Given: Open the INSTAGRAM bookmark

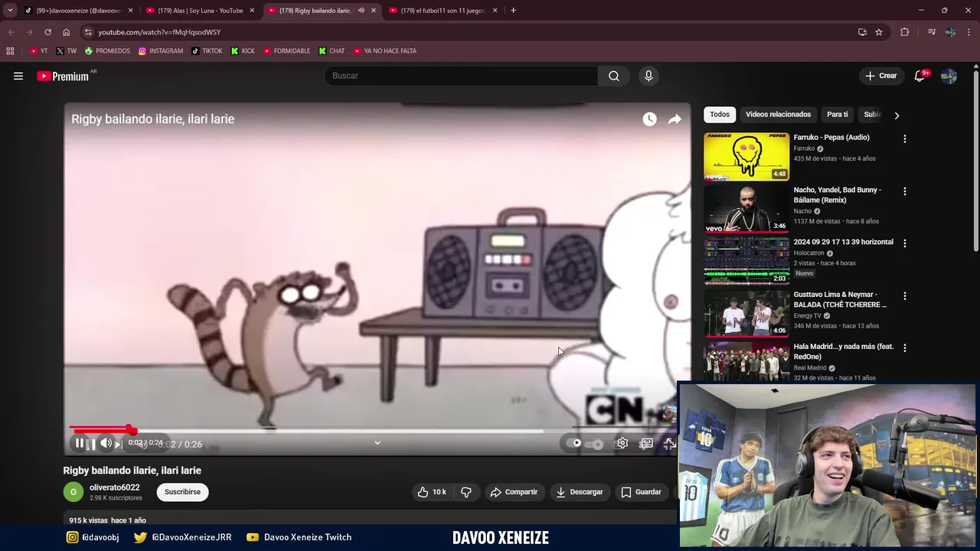Looking at the screenshot, I should 160,51.
